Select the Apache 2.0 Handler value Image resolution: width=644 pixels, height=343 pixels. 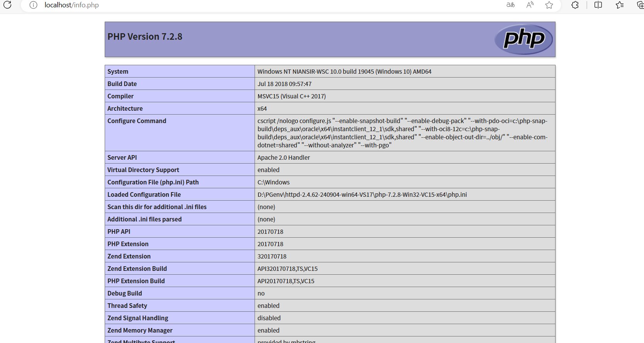(x=284, y=157)
